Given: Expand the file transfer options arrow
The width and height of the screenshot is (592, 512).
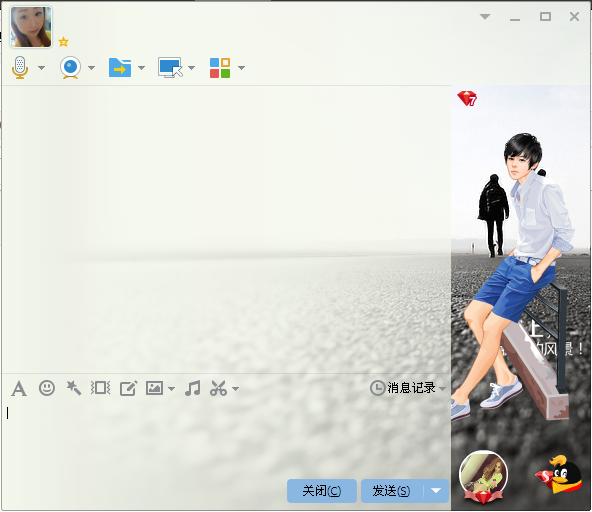Looking at the screenshot, I should (x=142, y=68).
